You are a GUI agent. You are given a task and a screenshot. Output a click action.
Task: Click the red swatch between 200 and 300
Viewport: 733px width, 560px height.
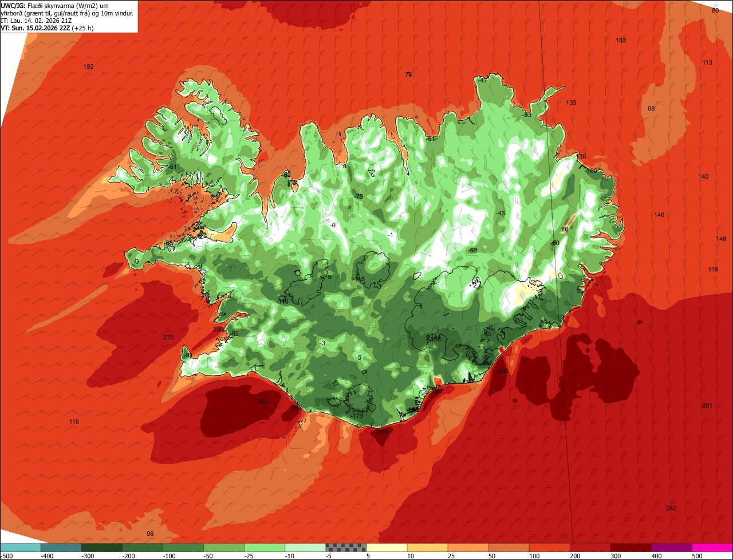click(x=590, y=547)
